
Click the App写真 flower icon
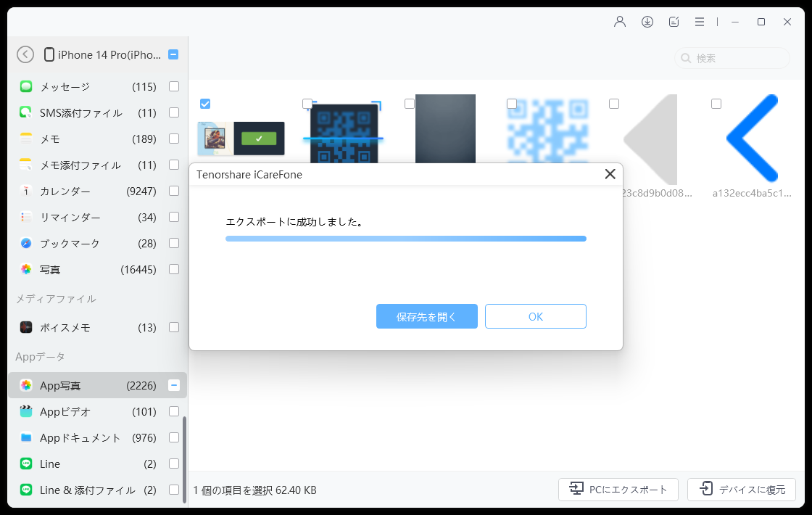[x=26, y=385]
